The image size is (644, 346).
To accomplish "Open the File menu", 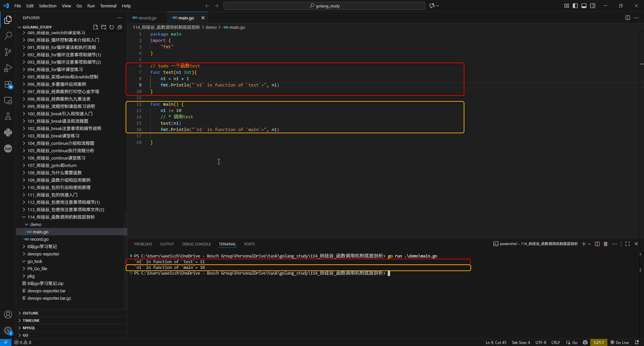I will click(18, 6).
